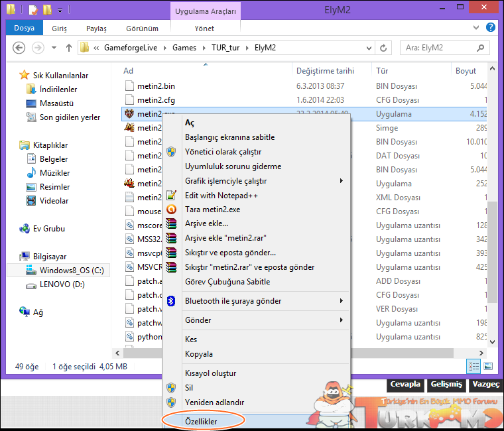Click the Back navigation arrow
Viewport: 504px width, 431px height.
click(19, 48)
